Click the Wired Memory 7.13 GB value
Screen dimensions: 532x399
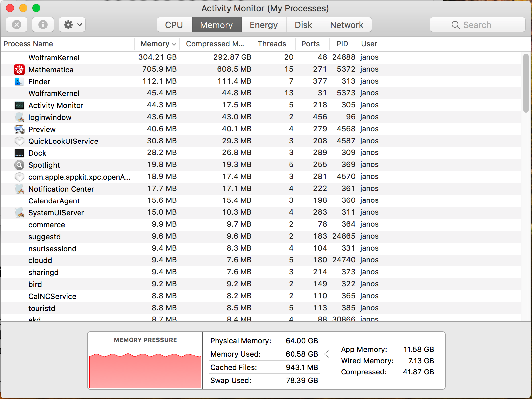pos(421,361)
